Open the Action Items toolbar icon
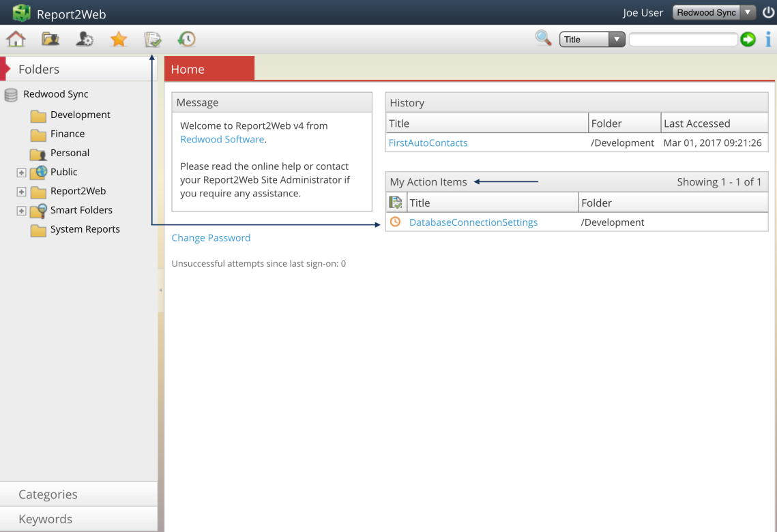 point(152,39)
